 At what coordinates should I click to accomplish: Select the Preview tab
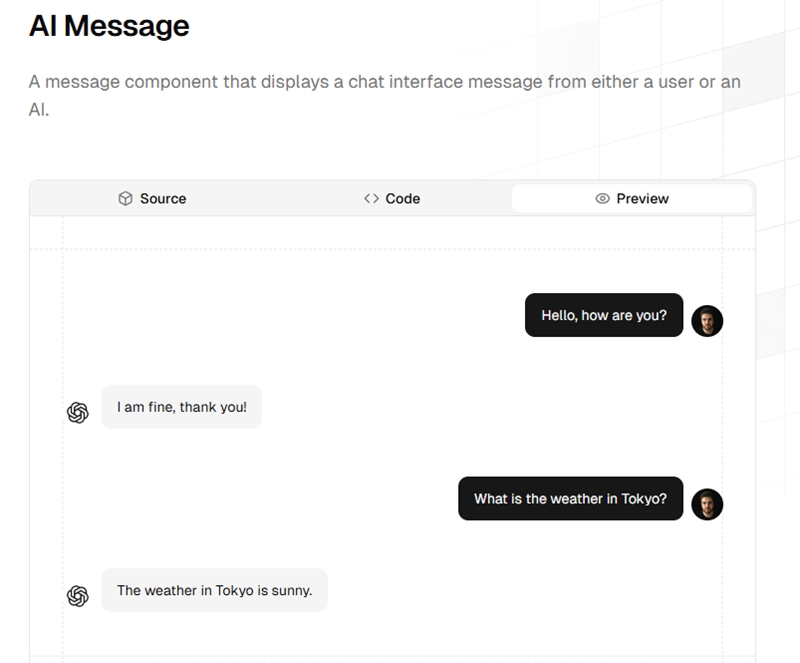tap(632, 199)
